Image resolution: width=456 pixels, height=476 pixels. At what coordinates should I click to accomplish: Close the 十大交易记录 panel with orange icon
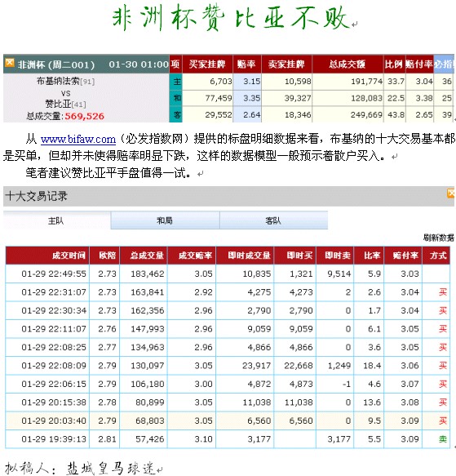451,194
